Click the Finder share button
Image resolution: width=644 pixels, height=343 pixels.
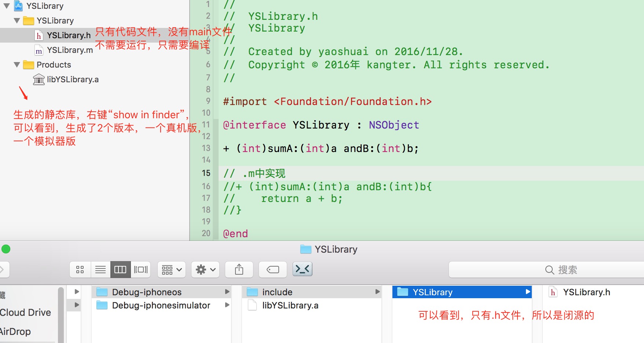click(239, 270)
